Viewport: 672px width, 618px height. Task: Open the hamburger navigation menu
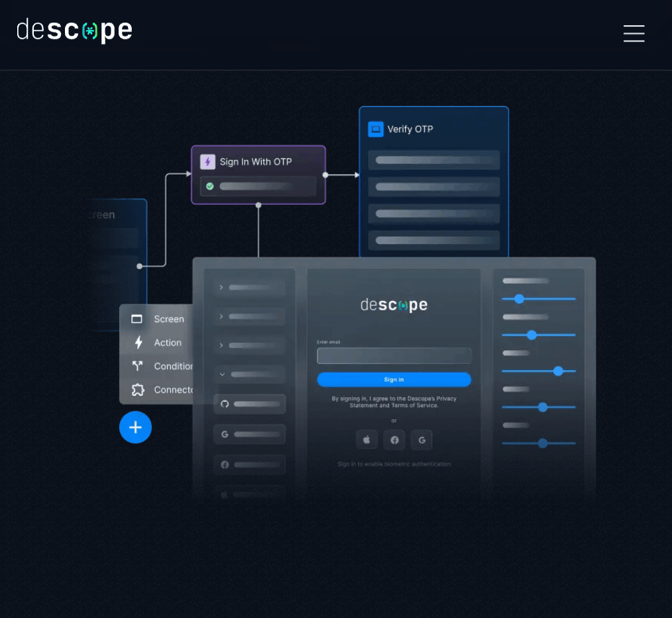pyautogui.click(x=634, y=33)
